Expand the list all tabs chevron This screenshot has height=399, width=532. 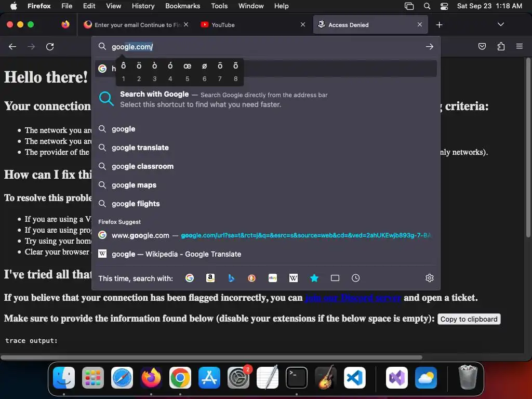pos(500,24)
